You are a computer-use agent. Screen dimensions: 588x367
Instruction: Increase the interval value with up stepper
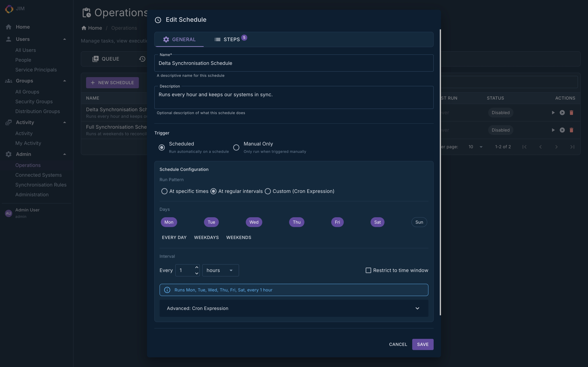click(196, 267)
